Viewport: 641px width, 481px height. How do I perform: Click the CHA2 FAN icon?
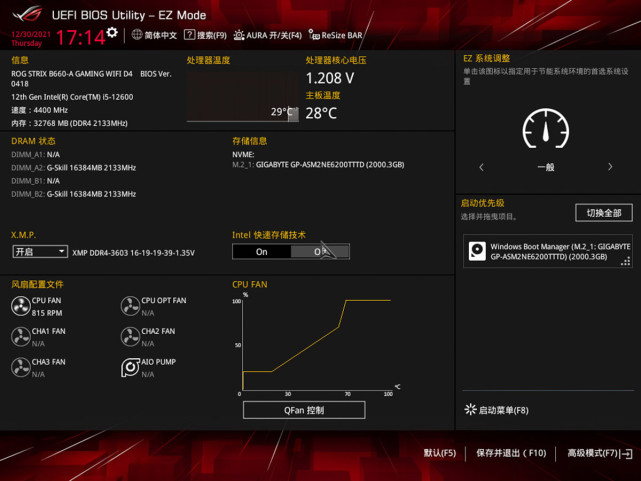click(130, 337)
